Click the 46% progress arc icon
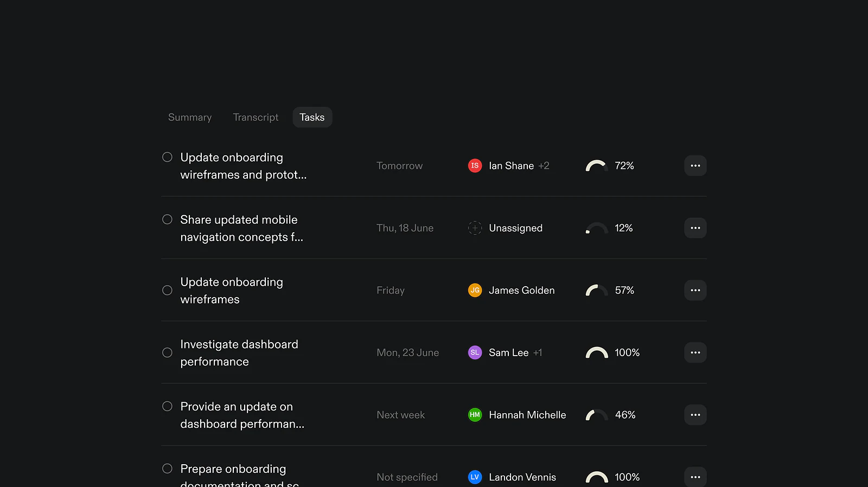Screen dimensions: 868x487 coord(597,415)
